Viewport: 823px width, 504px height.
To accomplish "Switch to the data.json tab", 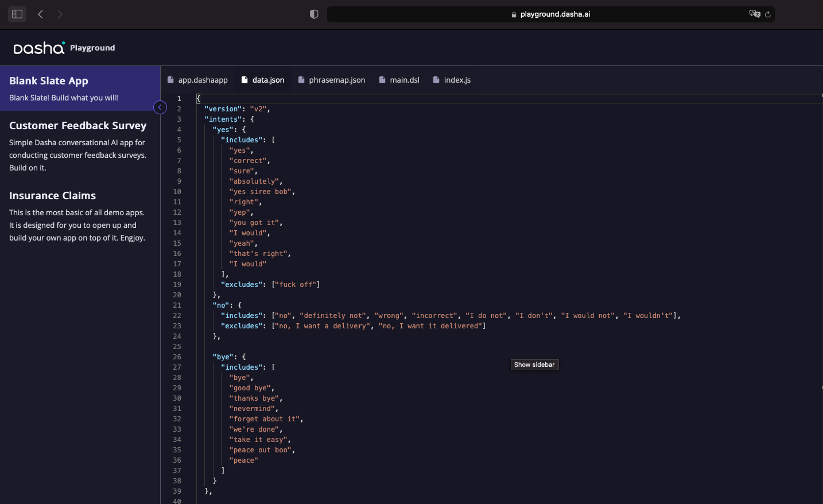I will click(263, 80).
